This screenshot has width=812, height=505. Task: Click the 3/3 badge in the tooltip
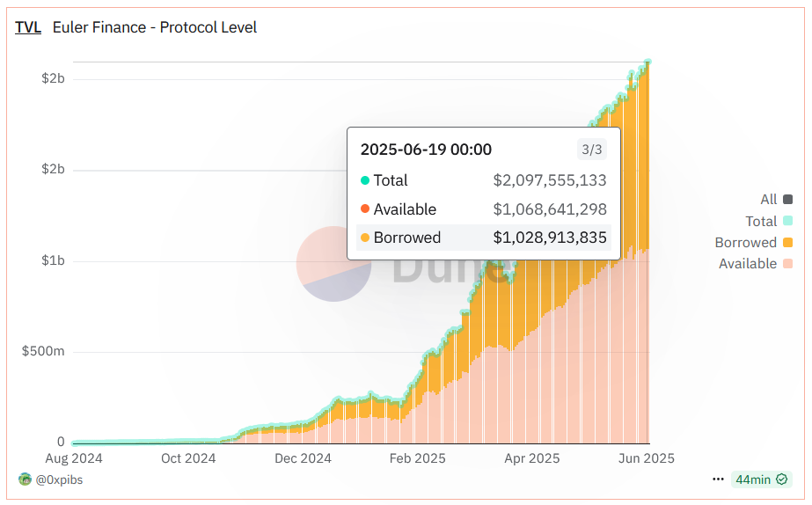592,150
